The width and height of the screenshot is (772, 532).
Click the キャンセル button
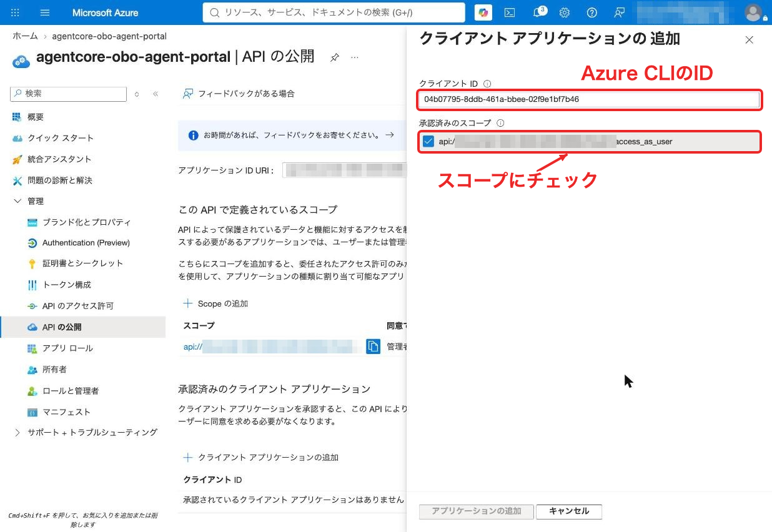569,511
